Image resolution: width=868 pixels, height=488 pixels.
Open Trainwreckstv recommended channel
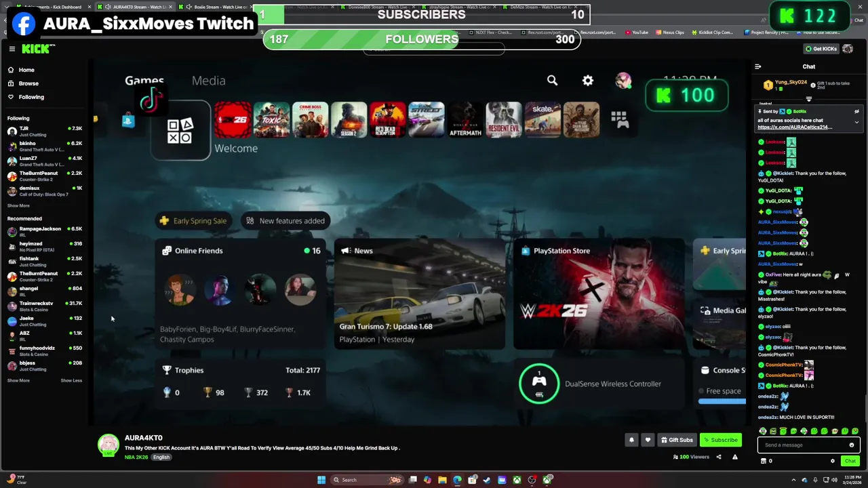[x=45, y=306]
